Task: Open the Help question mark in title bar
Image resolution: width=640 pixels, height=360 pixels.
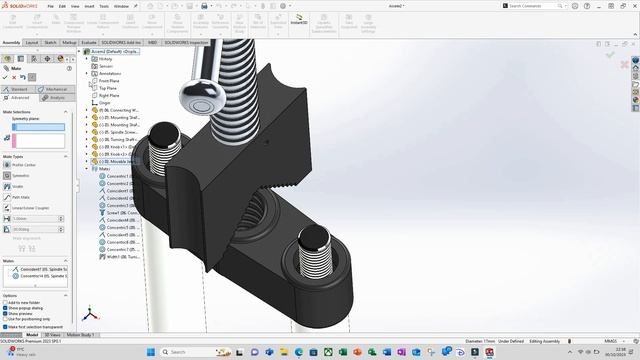Action: coord(587,6)
